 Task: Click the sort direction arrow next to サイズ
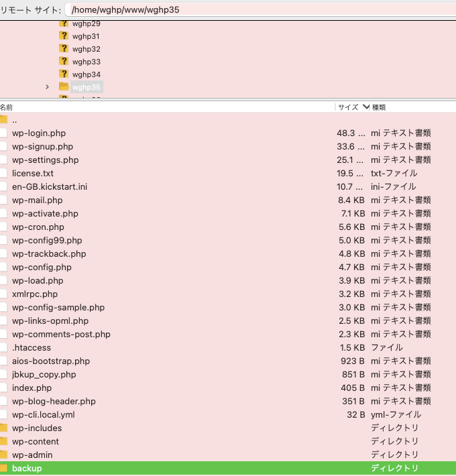point(366,107)
